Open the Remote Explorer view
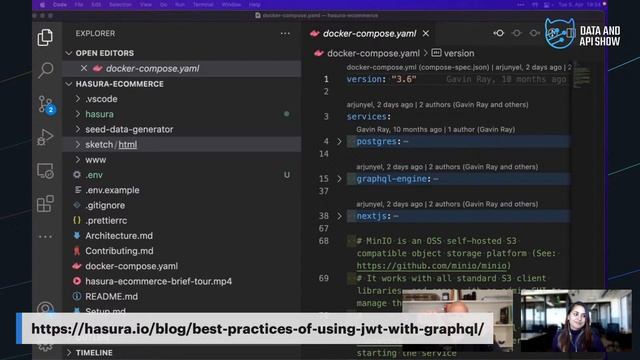 tap(45, 171)
